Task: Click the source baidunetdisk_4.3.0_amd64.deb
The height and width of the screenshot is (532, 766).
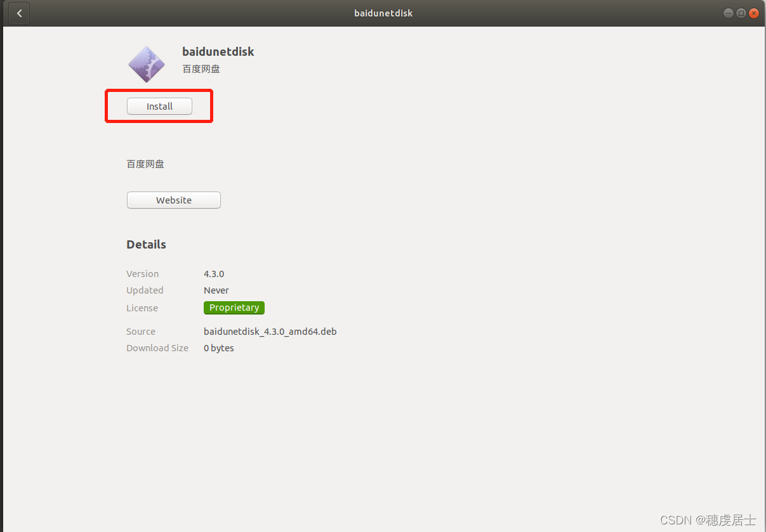Action: click(x=270, y=332)
